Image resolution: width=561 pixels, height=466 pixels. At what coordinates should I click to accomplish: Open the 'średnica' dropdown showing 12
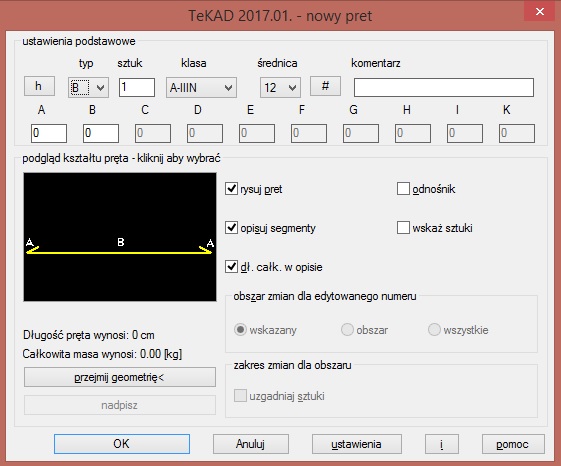(280, 87)
